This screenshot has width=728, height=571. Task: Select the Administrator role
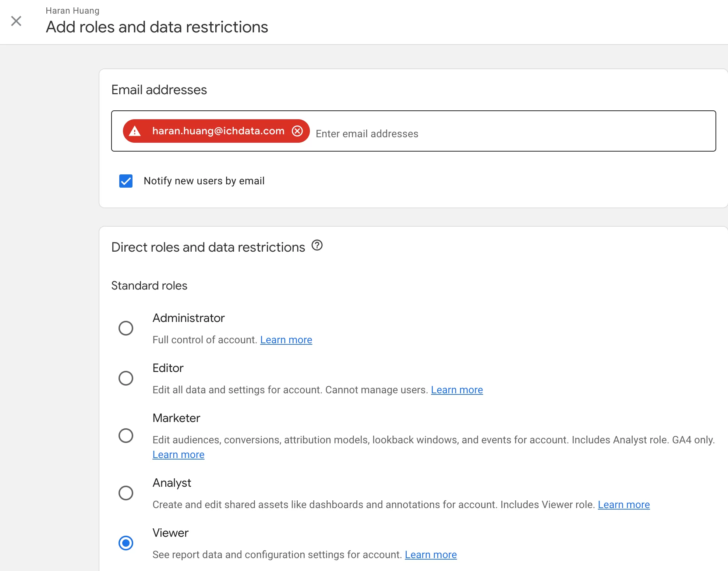click(126, 328)
